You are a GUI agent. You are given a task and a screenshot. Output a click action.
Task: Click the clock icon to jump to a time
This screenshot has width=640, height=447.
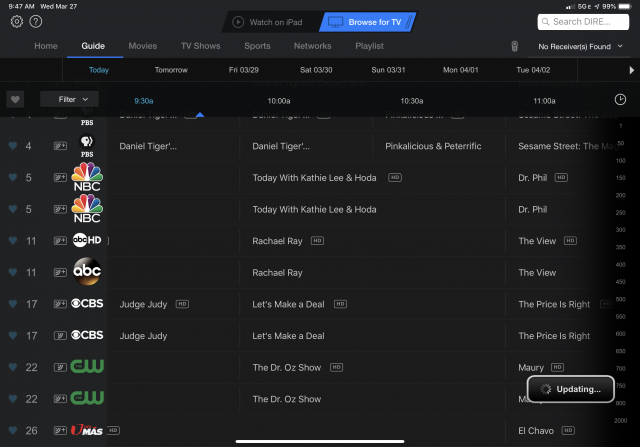(x=620, y=100)
